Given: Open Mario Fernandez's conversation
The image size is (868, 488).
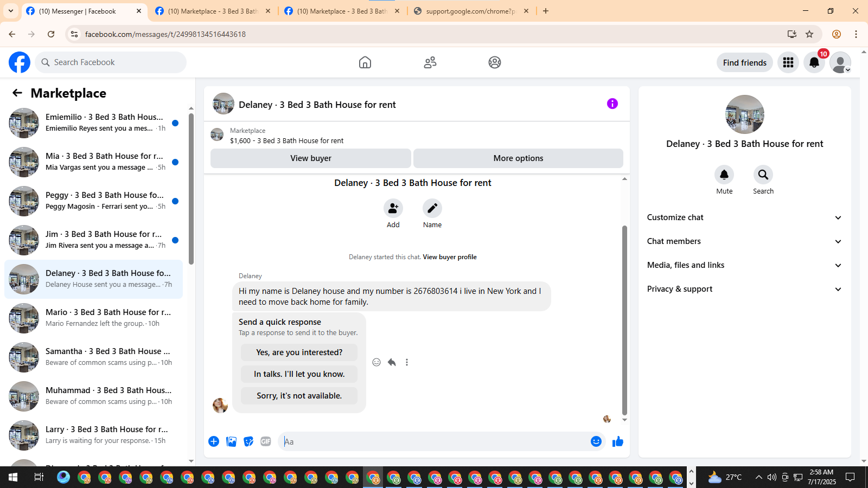Looking at the screenshot, I should 93,318.
